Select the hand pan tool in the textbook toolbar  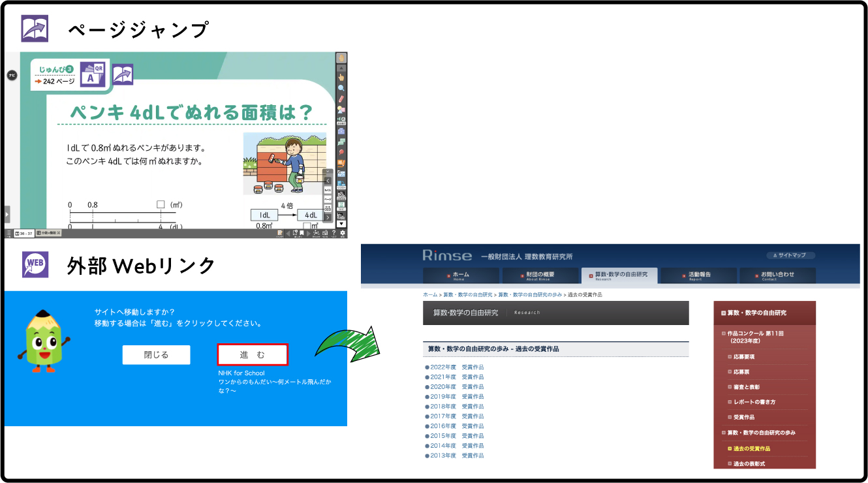[343, 57]
